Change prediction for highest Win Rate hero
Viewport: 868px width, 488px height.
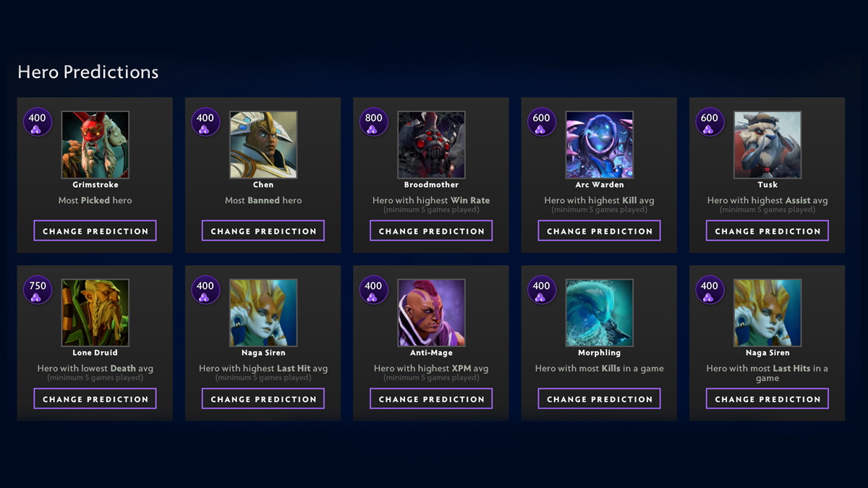click(431, 231)
